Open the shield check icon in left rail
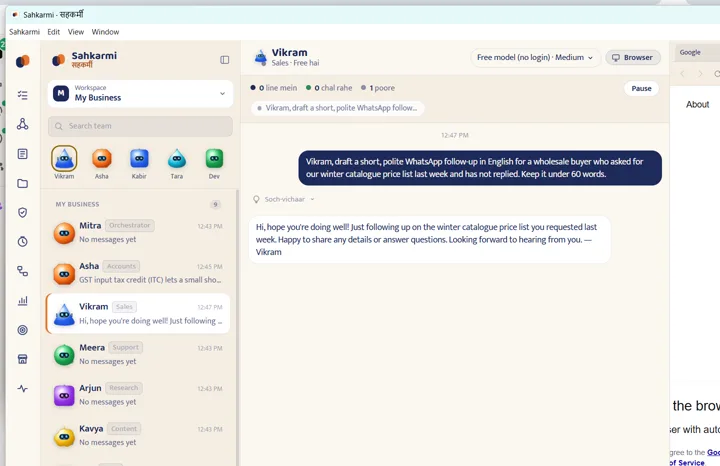 point(22,213)
